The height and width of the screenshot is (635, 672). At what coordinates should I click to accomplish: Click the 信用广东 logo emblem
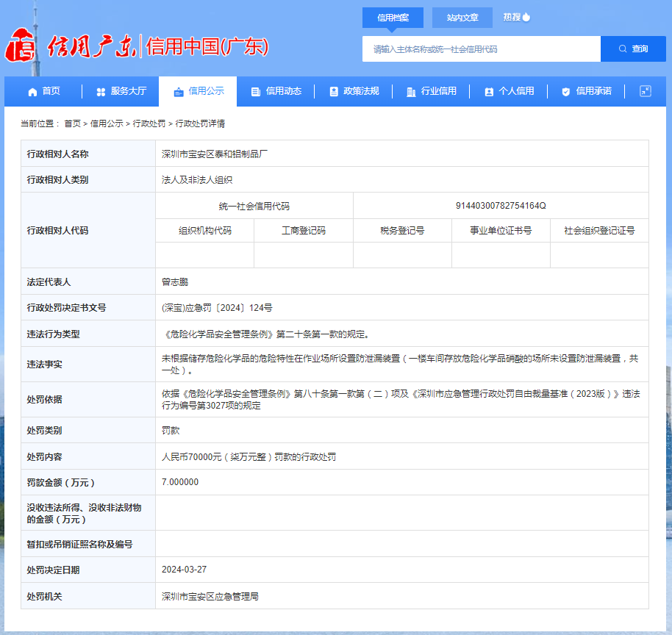click(20, 45)
